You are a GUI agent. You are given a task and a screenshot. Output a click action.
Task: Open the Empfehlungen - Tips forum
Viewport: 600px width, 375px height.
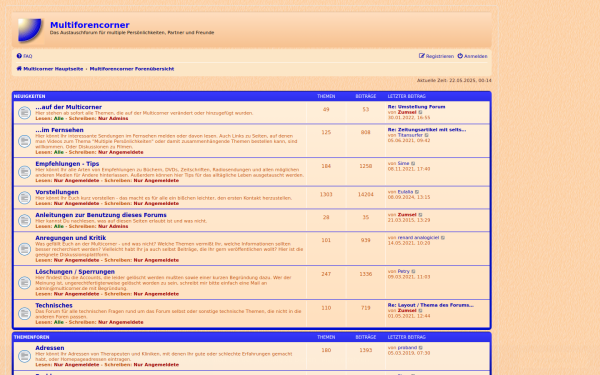tap(67, 164)
